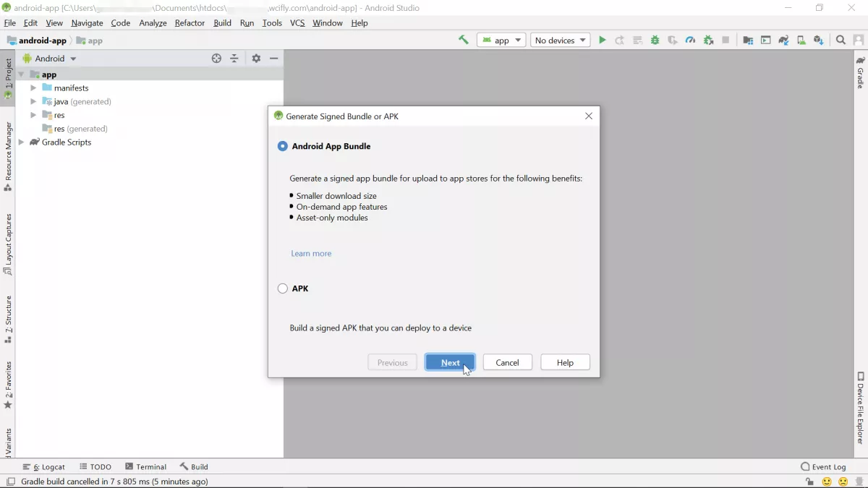
Task: Open the app run configuration dropdown
Action: point(501,40)
